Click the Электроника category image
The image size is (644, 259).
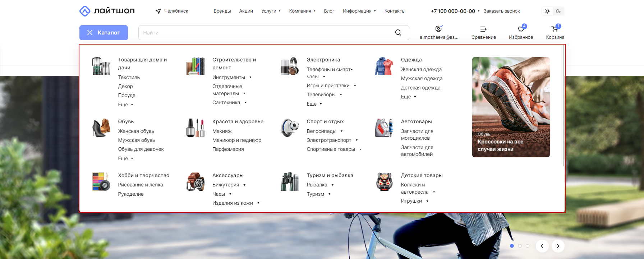click(290, 66)
